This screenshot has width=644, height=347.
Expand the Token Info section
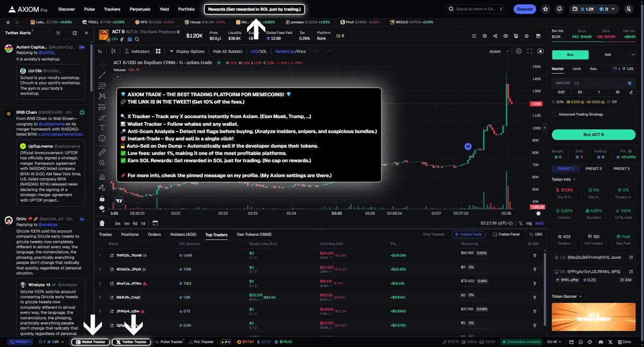pos(563,179)
